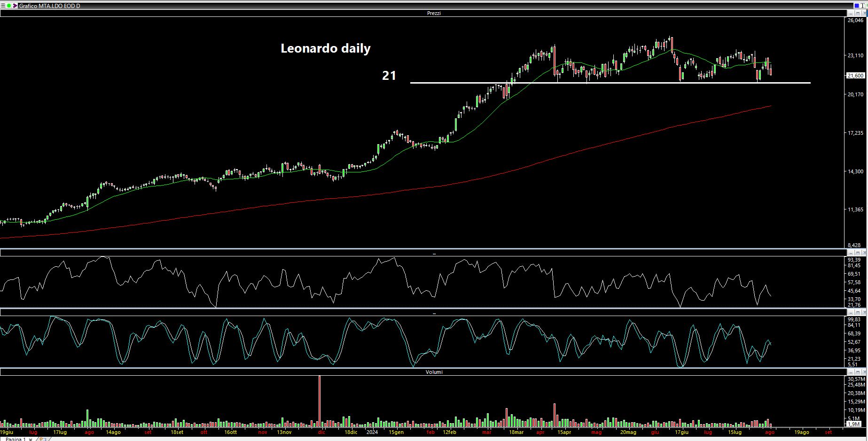
Task: Minimize the two-line stochastic panel
Action: [x=850, y=312]
